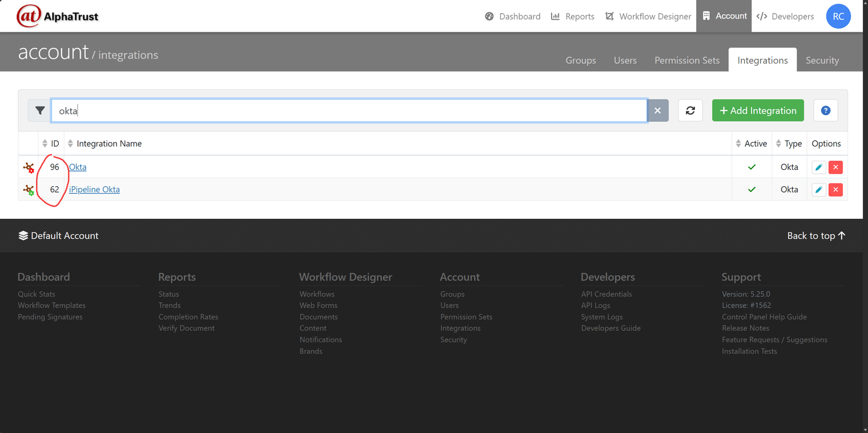The height and width of the screenshot is (433, 868).
Task: Open the Verify Document footer link
Action: tap(186, 328)
